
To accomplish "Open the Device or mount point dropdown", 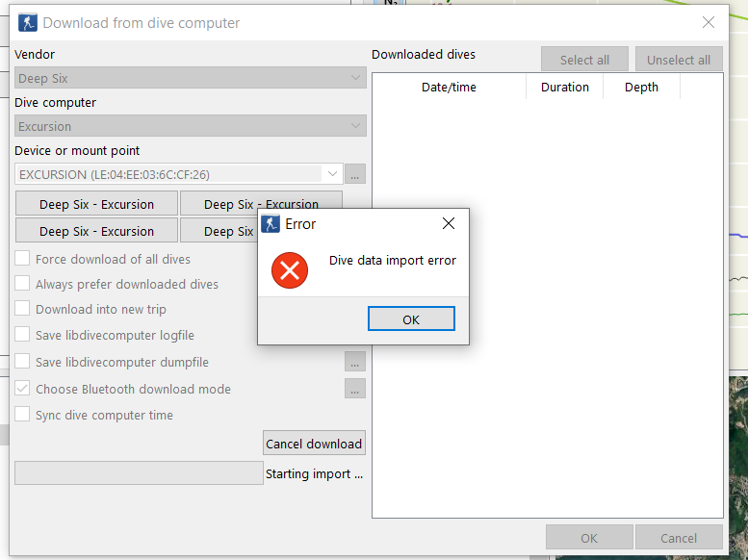I will pyautogui.click(x=333, y=174).
